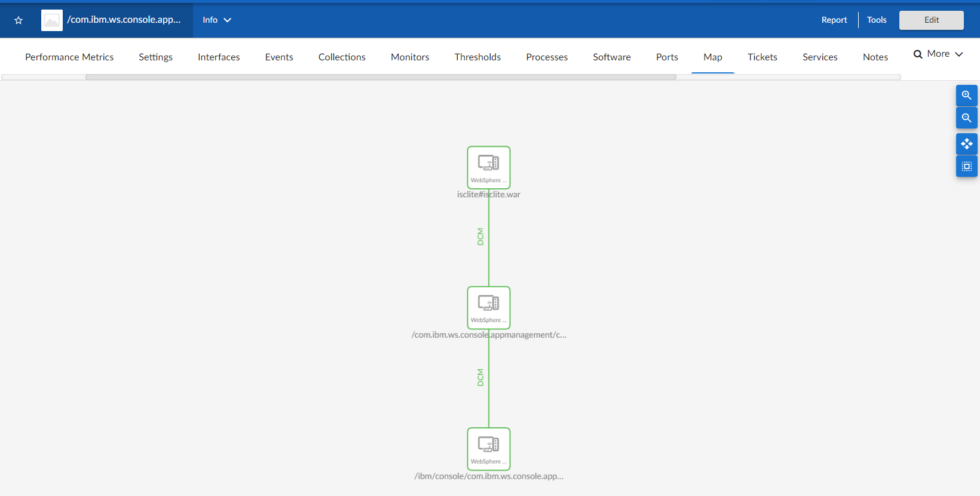980x496 pixels.
Task: Click the pan/move map icon
Action: click(966, 144)
